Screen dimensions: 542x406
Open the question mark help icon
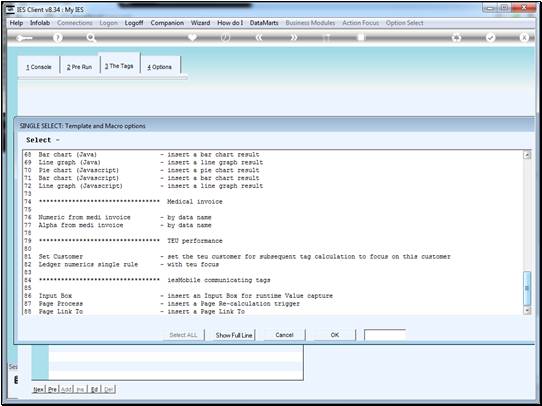click(58, 38)
